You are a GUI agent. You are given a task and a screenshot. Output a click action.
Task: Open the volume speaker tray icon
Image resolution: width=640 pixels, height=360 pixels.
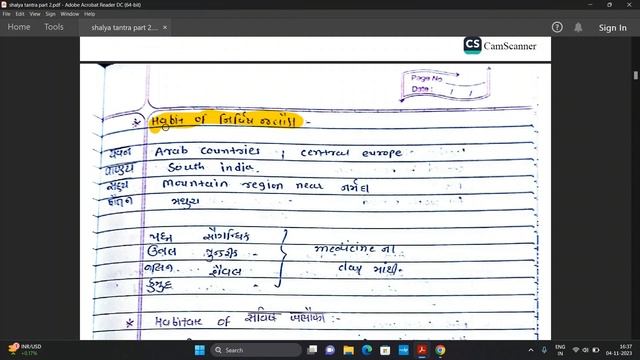coord(586,350)
